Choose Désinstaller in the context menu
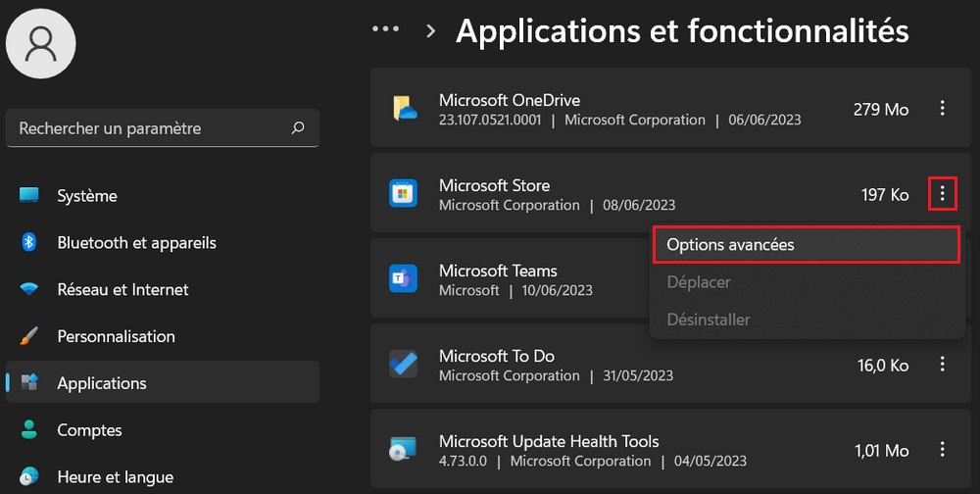Screen dimensions: 980x494 709,320
